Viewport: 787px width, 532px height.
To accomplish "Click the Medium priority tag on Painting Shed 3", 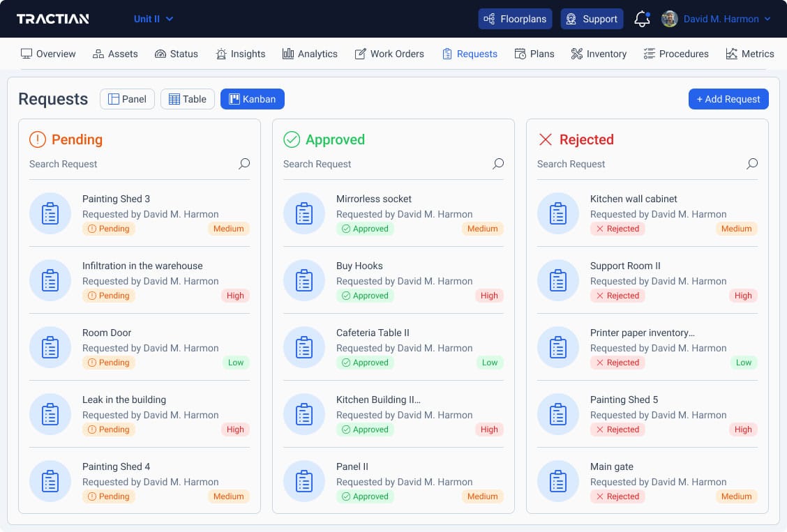I will 228,229.
